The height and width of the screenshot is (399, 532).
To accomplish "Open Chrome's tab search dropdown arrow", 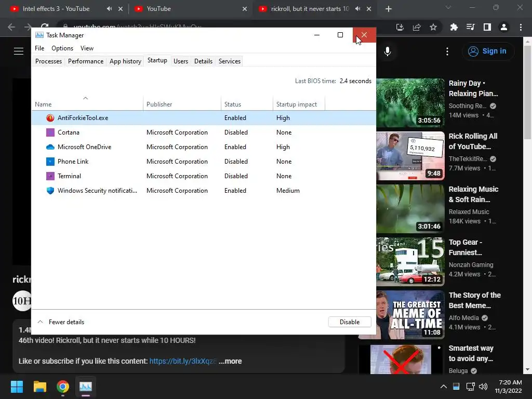I will 448,7.
